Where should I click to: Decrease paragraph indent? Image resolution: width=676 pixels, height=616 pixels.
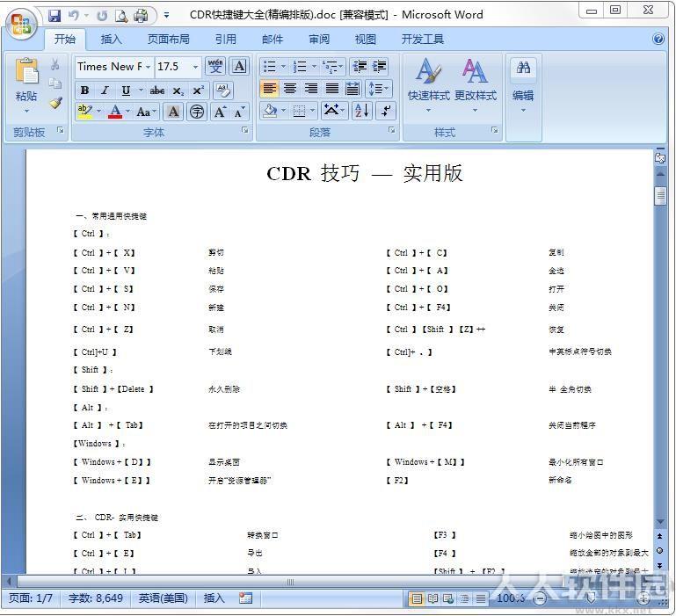tap(360, 67)
